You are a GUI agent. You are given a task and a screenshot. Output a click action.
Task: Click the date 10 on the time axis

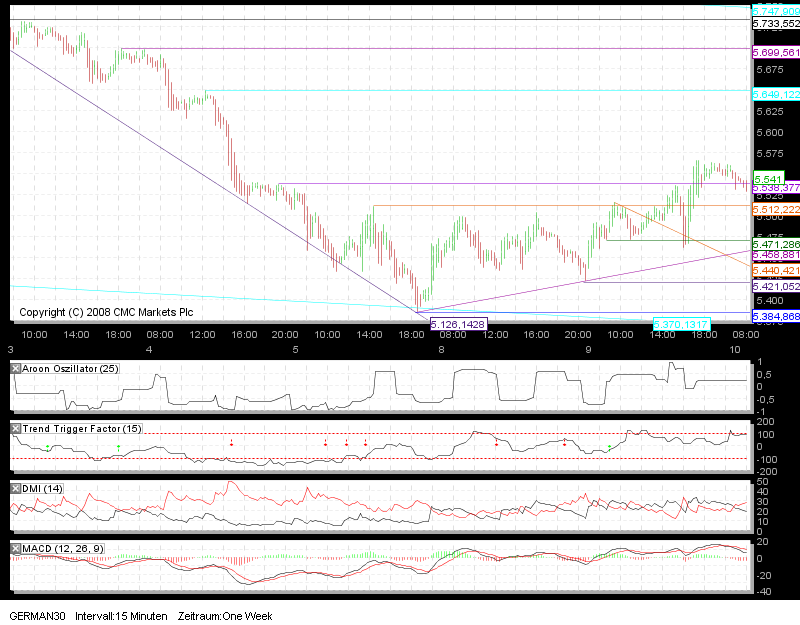(x=735, y=349)
